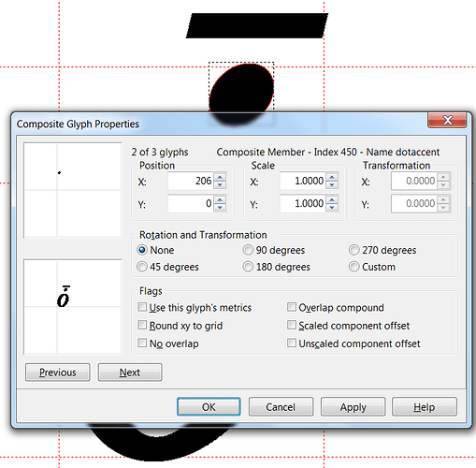Increase Scale Y with up arrow

click(332, 199)
